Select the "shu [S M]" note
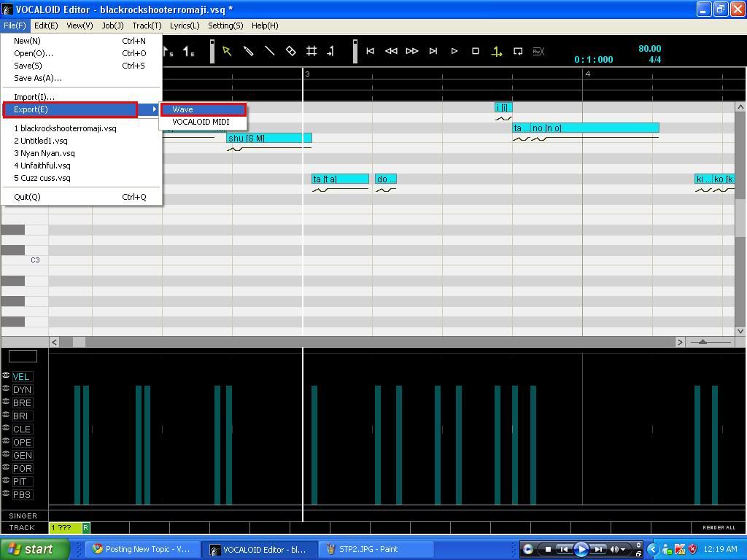Image resolution: width=747 pixels, height=560 pixels. [x=269, y=138]
